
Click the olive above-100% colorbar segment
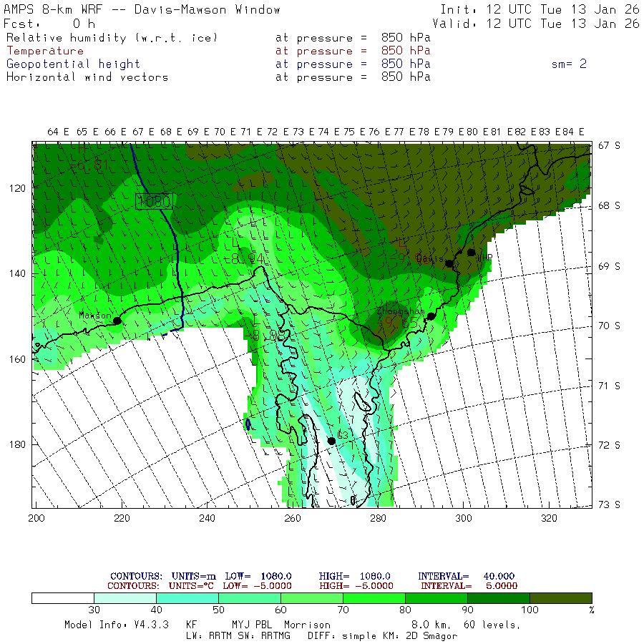[561, 598]
